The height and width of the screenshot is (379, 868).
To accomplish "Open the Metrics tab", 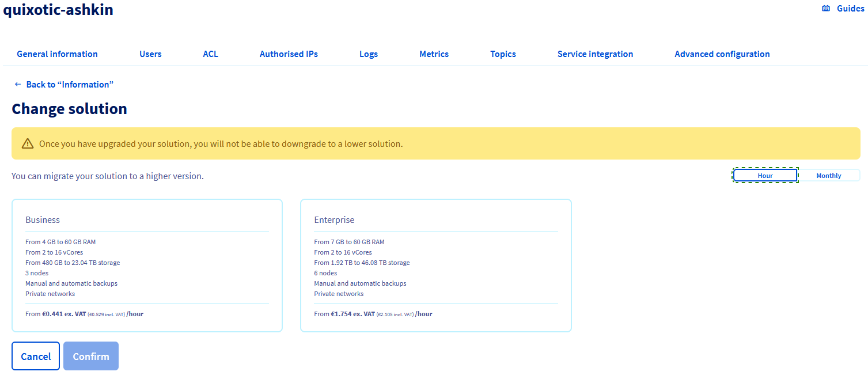I will tap(434, 54).
